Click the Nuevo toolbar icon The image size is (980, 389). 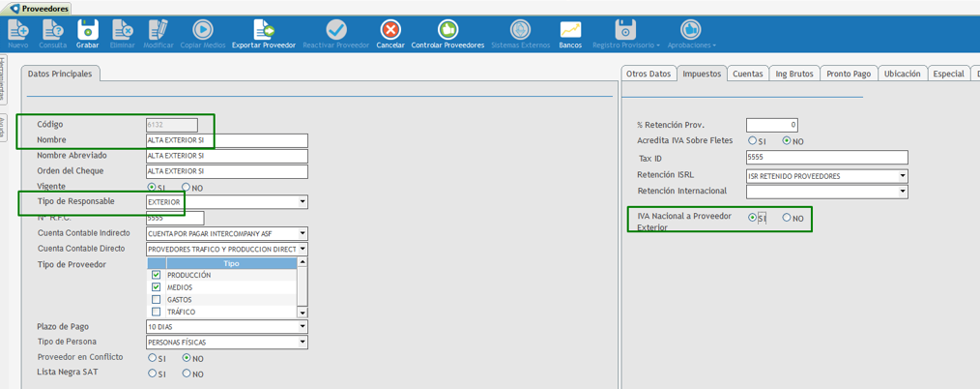18,31
